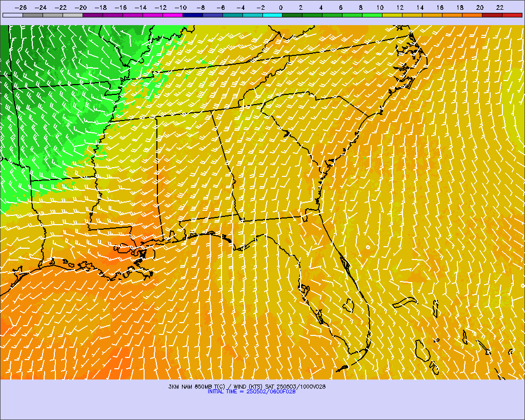This screenshot has width=525, height=420.
Task: Click the -24 legend label
Action: [41, 8]
